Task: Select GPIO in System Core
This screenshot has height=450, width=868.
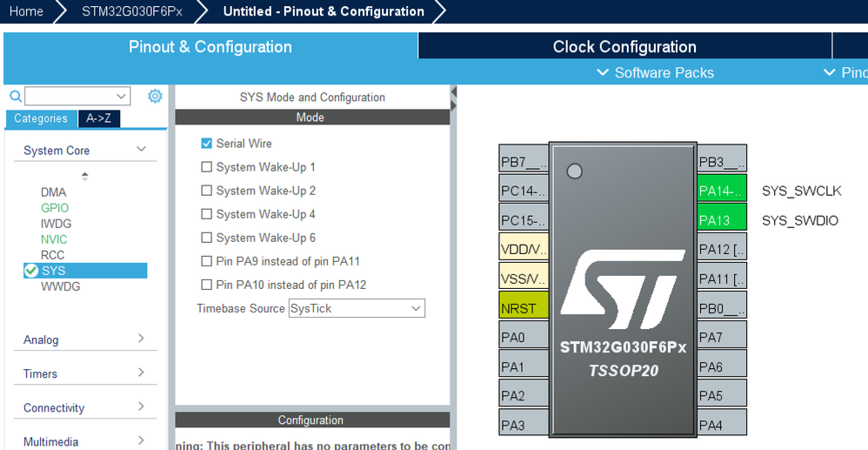Action: pyautogui.click(x=55, y=208)
